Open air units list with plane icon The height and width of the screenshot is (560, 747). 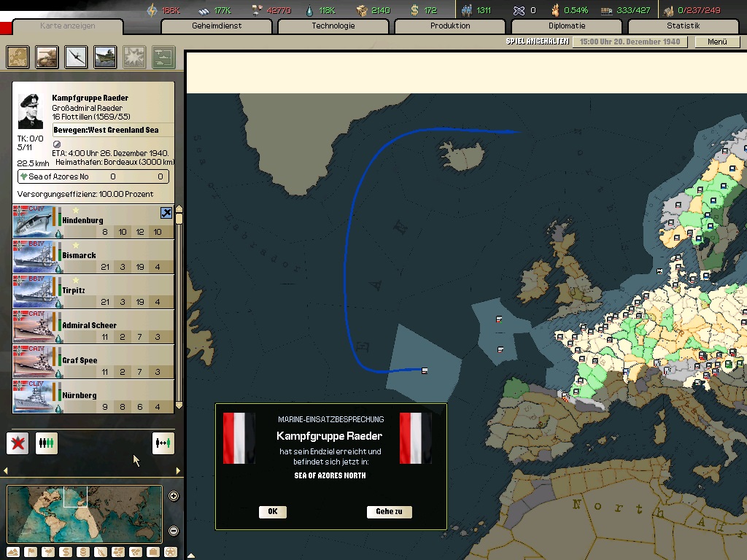[76, 57]
